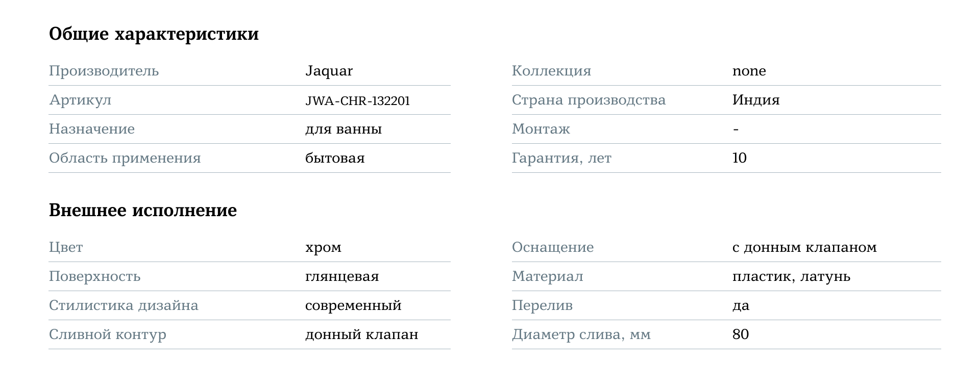Screen dimensions: 980x390
Task: Click the 'Внешнее исполнение' heading
Action: [x=143, y=210]
